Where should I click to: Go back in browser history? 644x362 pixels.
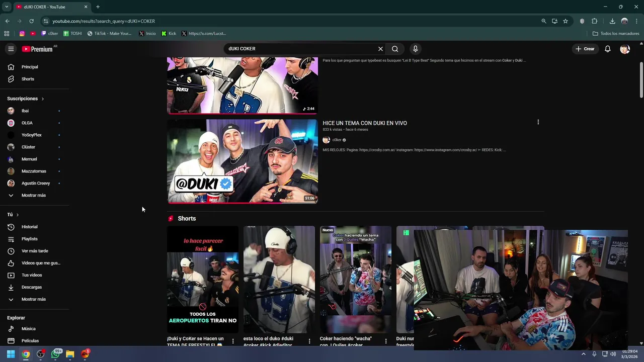tap(7, 21)
